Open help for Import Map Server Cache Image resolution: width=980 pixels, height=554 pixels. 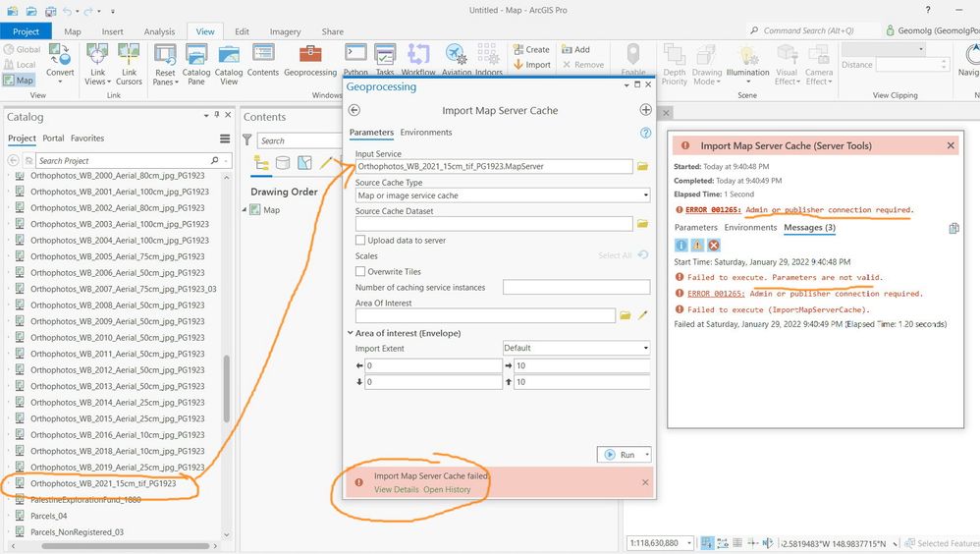point(645,133)
